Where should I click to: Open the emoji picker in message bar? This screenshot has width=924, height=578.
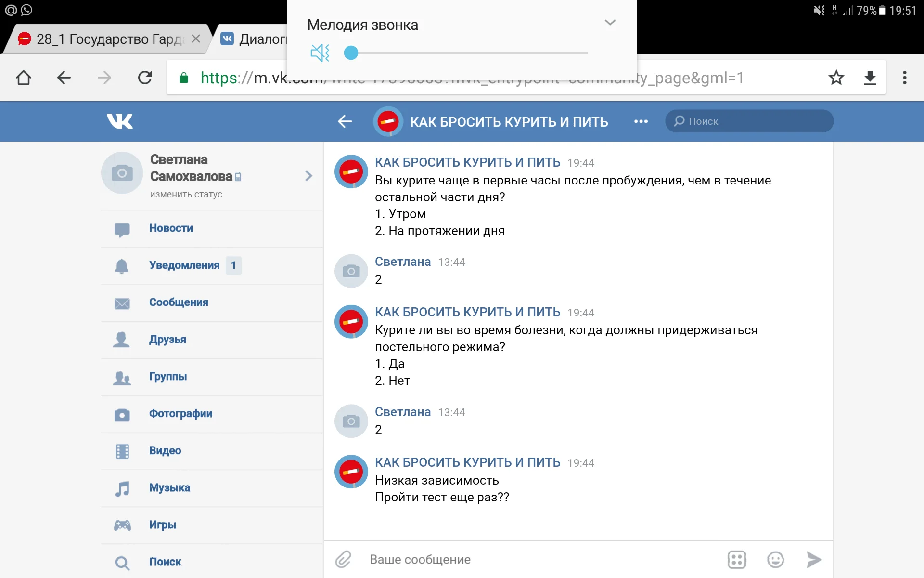click(776, 559)
